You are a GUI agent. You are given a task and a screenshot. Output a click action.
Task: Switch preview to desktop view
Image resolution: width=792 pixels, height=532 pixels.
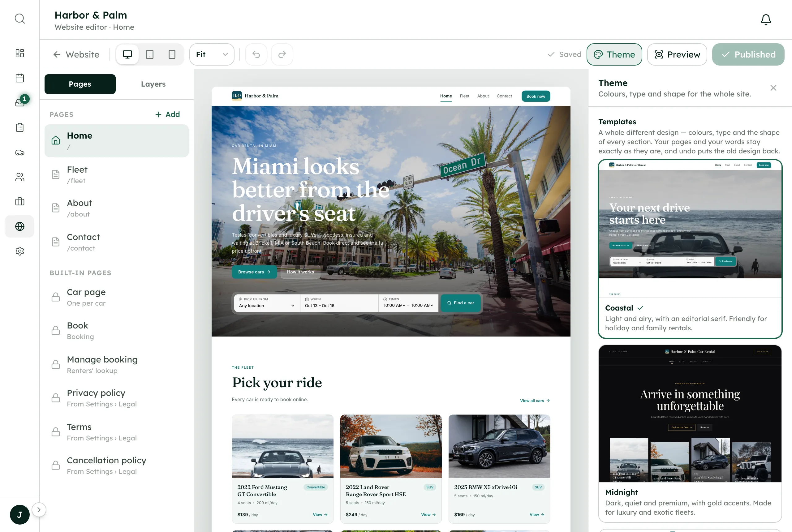click(x=127, y=54)
